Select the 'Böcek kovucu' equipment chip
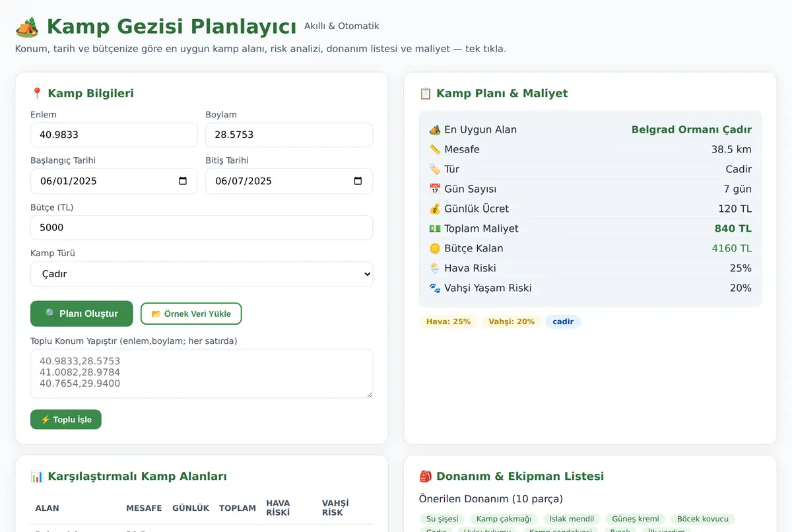 (703, 519)
